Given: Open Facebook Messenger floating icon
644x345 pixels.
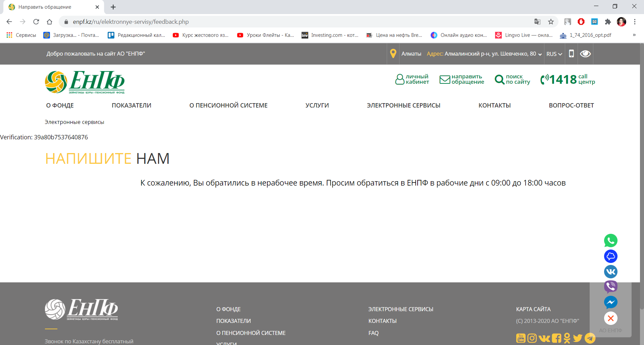Looking at the screenshot, I should 610,302.
